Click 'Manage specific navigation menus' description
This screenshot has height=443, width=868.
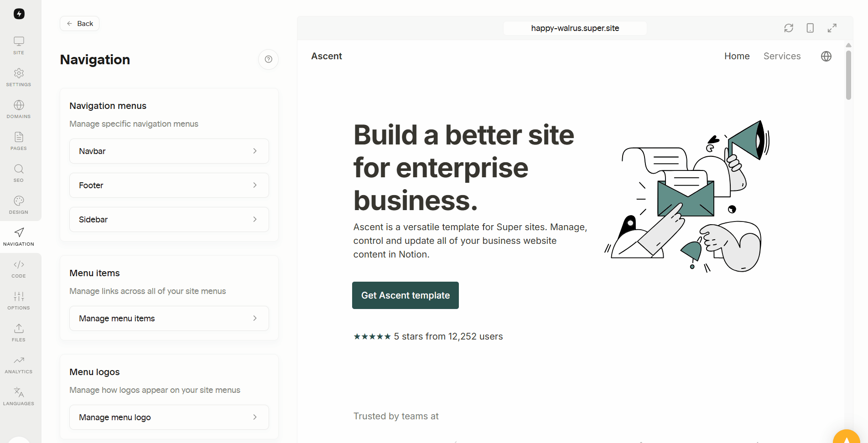click(134, 124)
